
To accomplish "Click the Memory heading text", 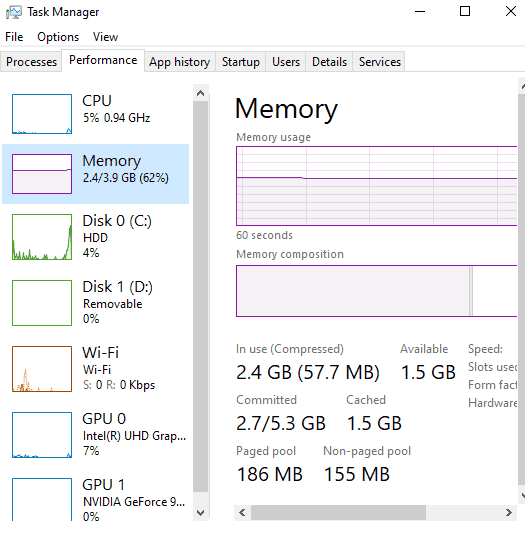I will [x=286, y=109].
